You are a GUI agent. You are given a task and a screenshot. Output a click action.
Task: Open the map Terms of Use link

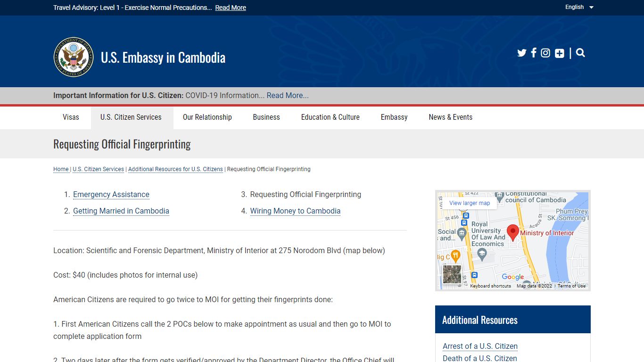coord(571,286)
